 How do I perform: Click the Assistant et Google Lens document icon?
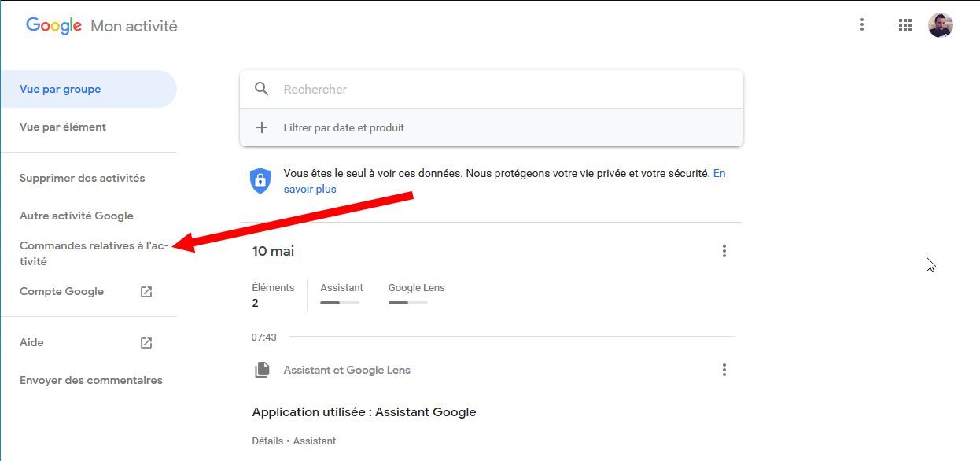(262, 370)
